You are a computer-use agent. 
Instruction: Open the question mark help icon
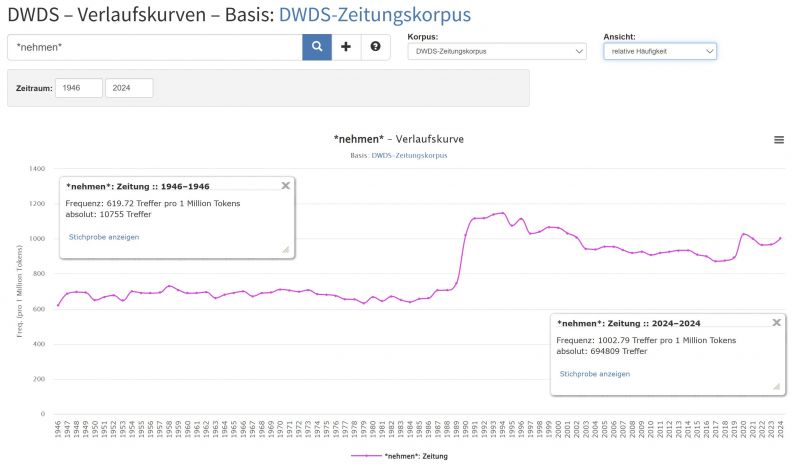click(375, 47)
